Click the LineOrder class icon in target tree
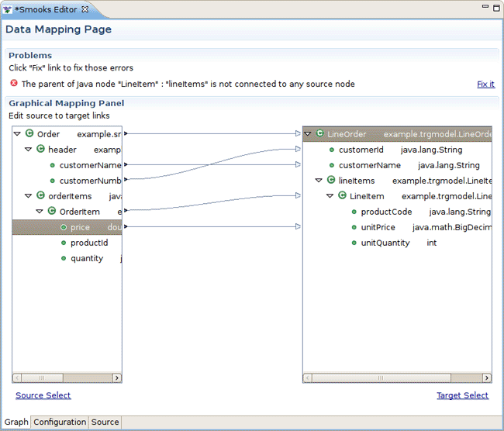Screen dimensions: 504x431 (x=319, y=134)
